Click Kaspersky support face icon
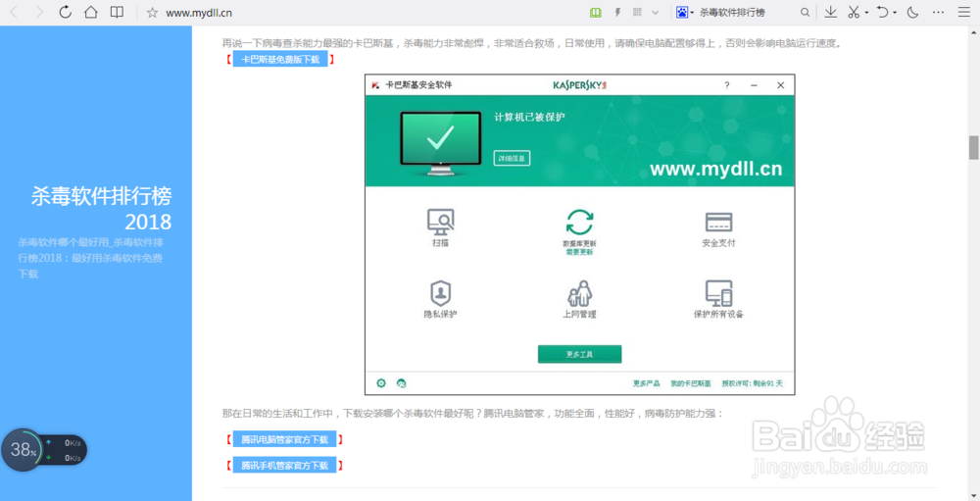 coord(401,382)
